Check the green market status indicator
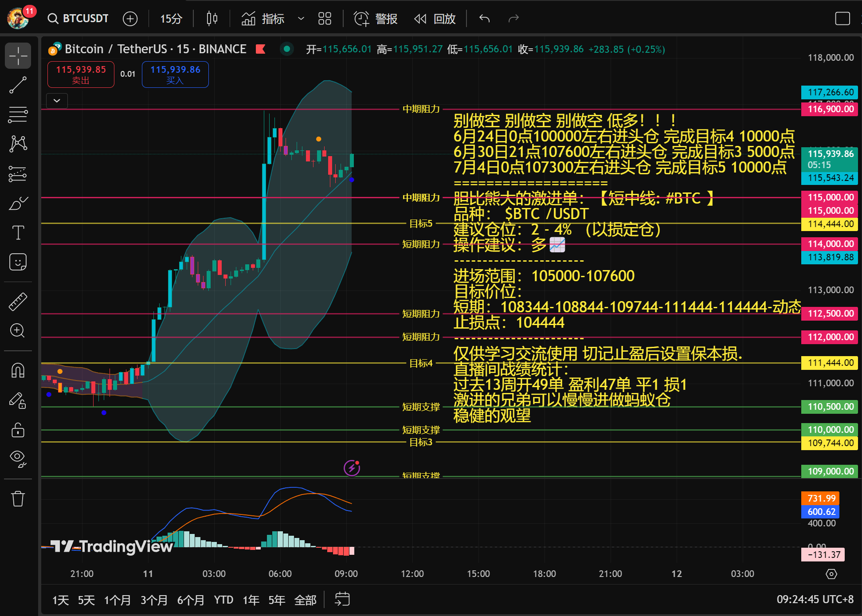This screenshot has width=862, height=616. (287, 49)
